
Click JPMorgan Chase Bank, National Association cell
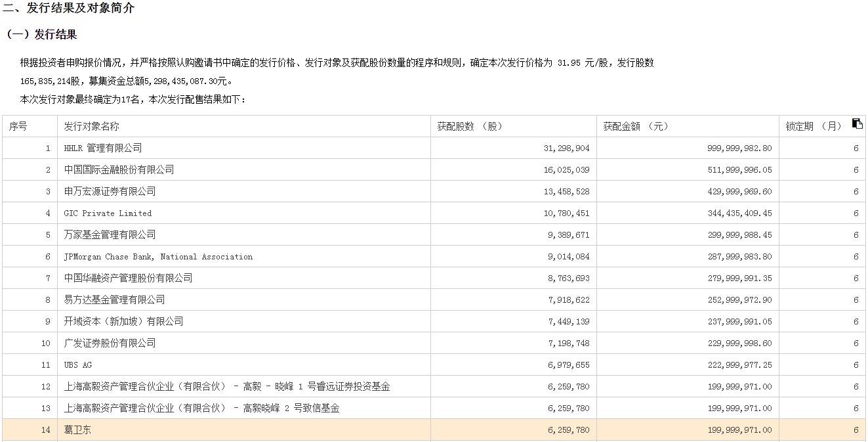coord(244,257)
